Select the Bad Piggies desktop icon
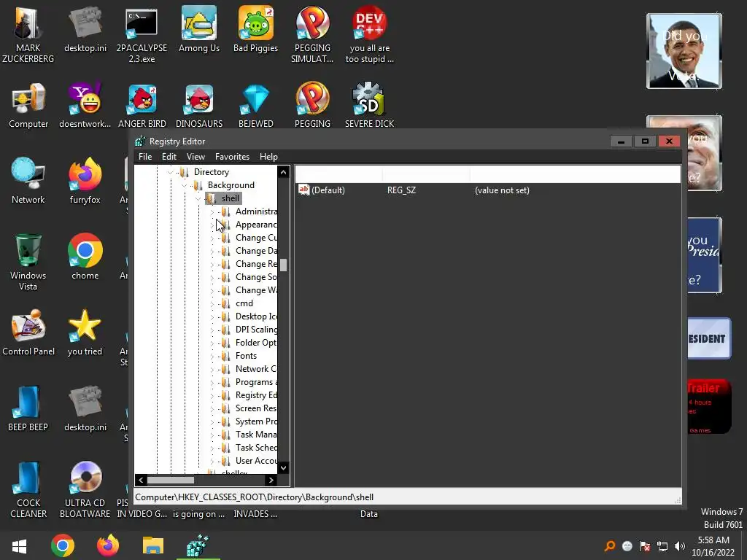The image size is (747, 560). point(256,28)
